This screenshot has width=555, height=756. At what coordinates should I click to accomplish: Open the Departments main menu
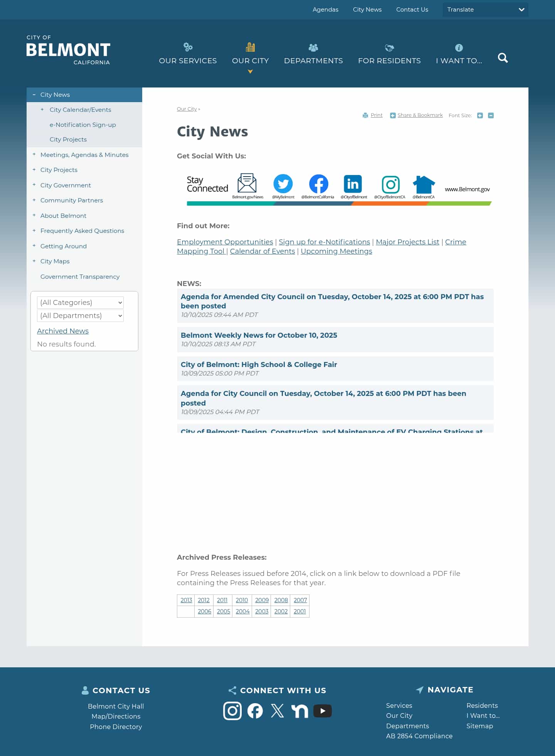(313, 54)
